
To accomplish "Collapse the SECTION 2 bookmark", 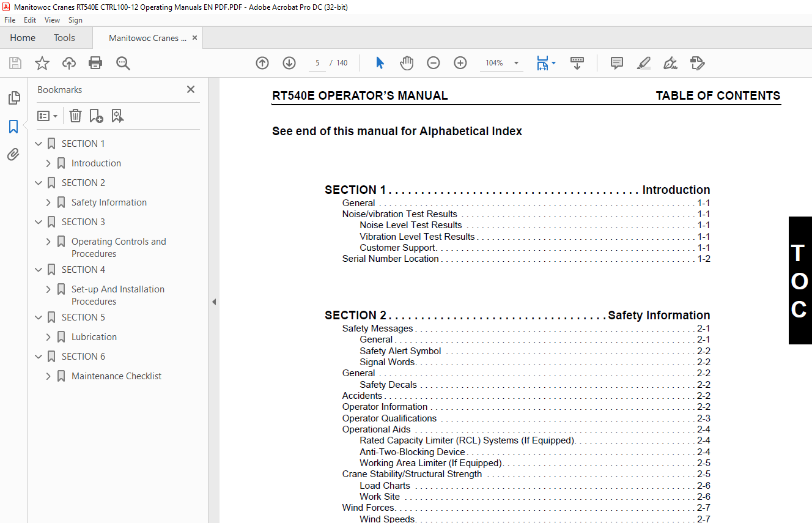I will tap(39, 183).
